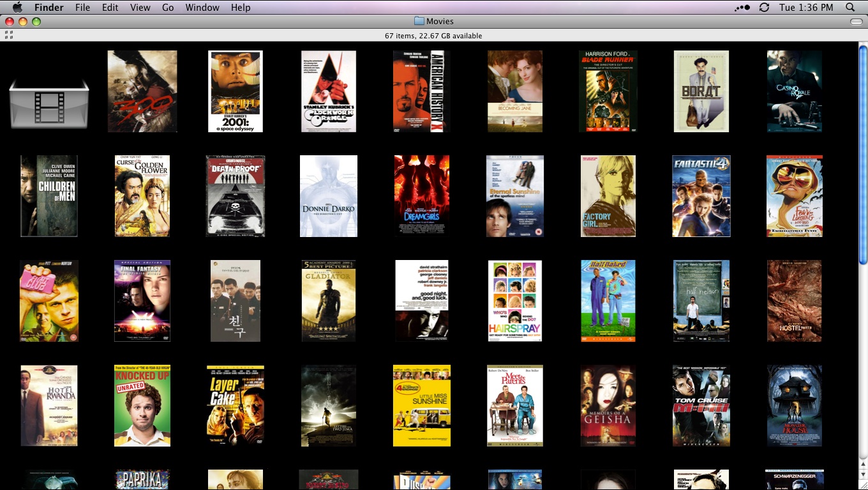Click the Children of Men icon
This screenshot has width=868, height=490.
[x=49, y=196]
